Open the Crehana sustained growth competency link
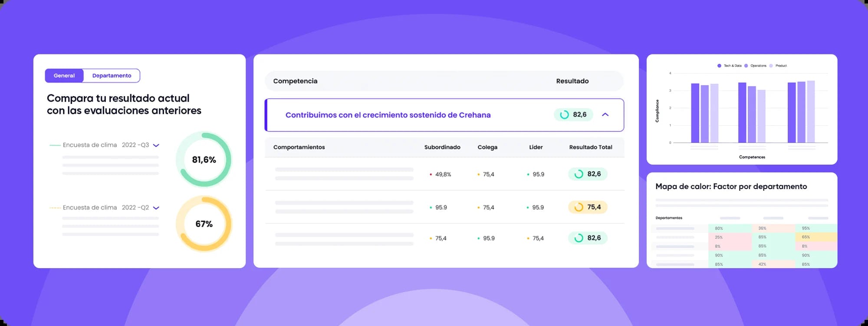The image size is (868, 326). [388, 115]
